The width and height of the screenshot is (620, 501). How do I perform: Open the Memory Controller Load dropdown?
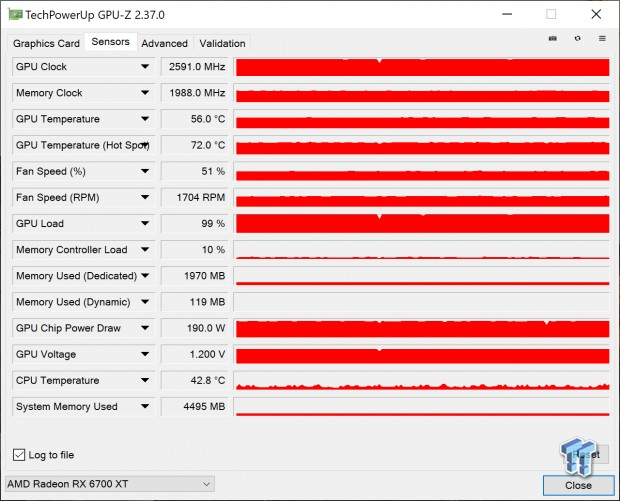(145, 250)
